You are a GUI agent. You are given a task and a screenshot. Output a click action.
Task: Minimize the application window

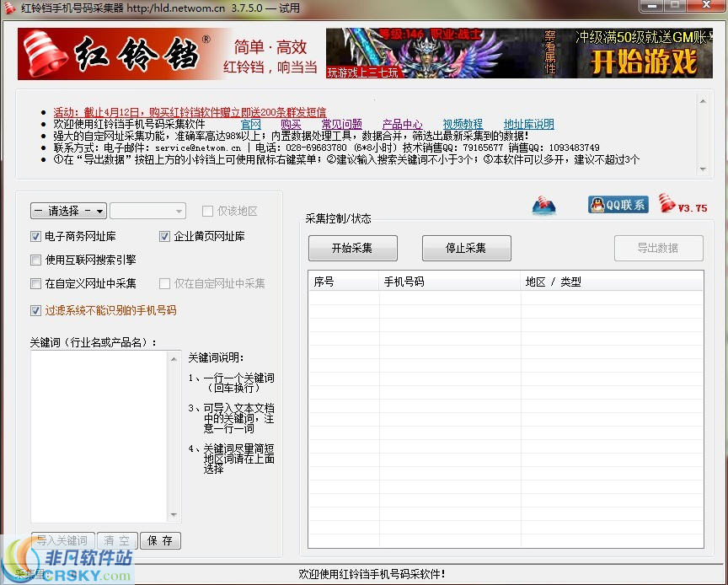click(652, 6)
